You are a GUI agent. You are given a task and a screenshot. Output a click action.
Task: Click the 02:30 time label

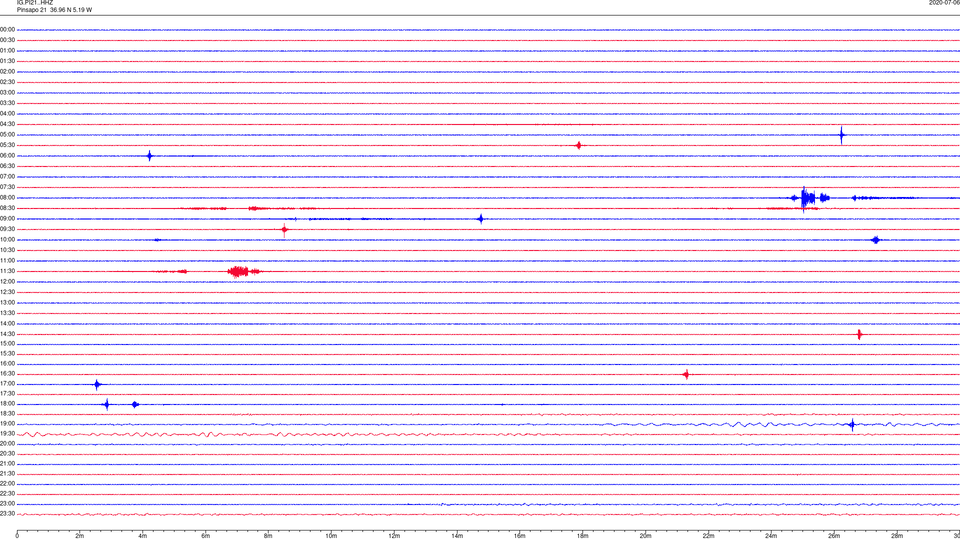[7, 82]
